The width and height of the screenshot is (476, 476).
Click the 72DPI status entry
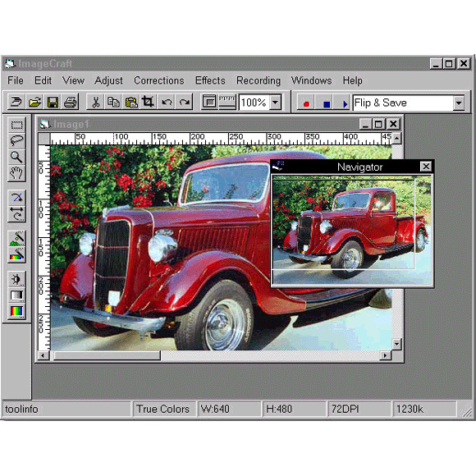(x=359, y=409)
